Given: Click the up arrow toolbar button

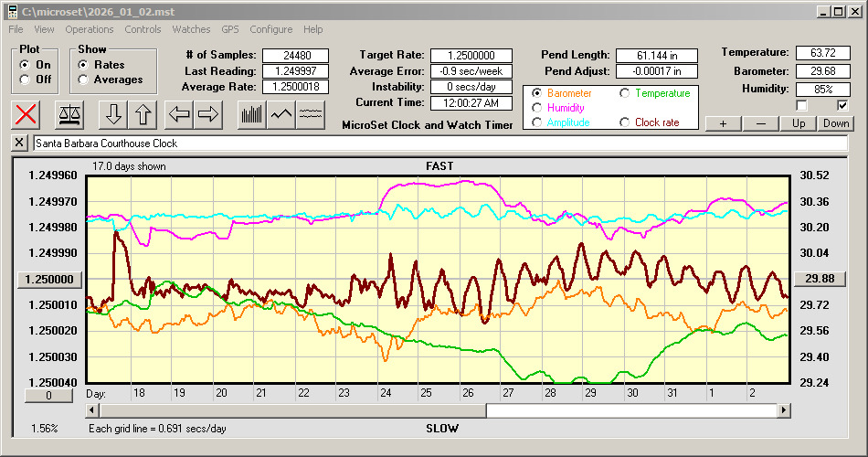Looking at the screenshot, I should click(143, 113).
